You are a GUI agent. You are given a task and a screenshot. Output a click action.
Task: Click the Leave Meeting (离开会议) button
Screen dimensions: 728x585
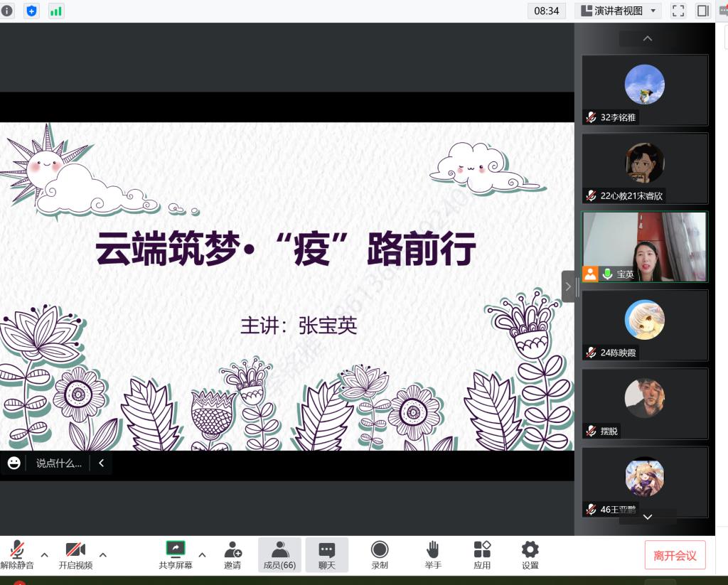(x=675, y=555)
